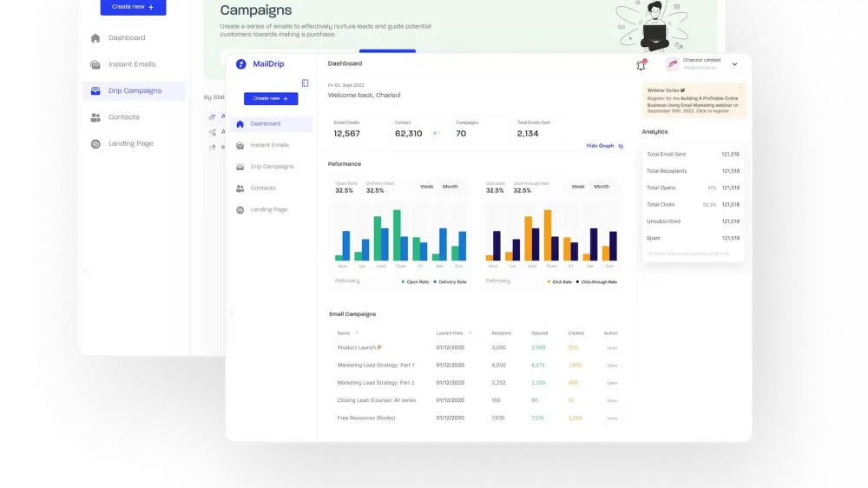Click Contact value 62,310
868x488 pixels.
click(x=409, y=134)
